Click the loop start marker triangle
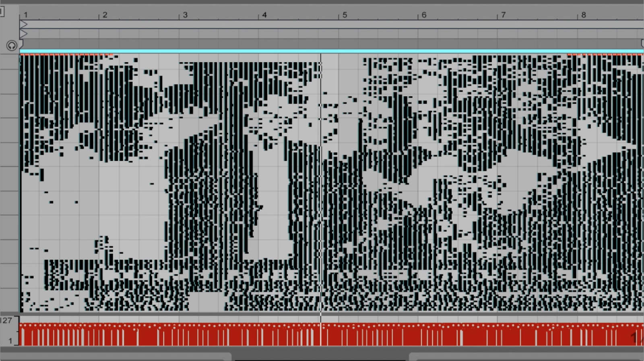This screenshot has height=361, width=644. pos(23,34)
